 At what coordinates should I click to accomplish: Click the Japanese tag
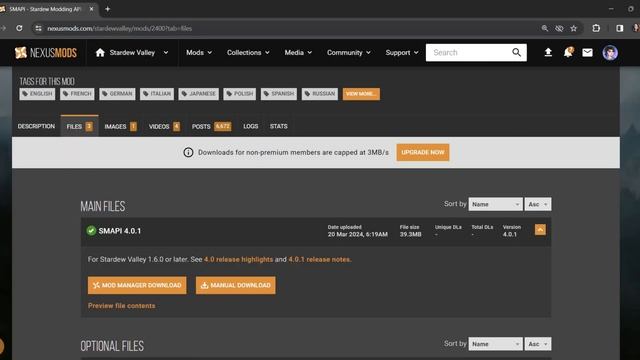(x=198, y=94)
